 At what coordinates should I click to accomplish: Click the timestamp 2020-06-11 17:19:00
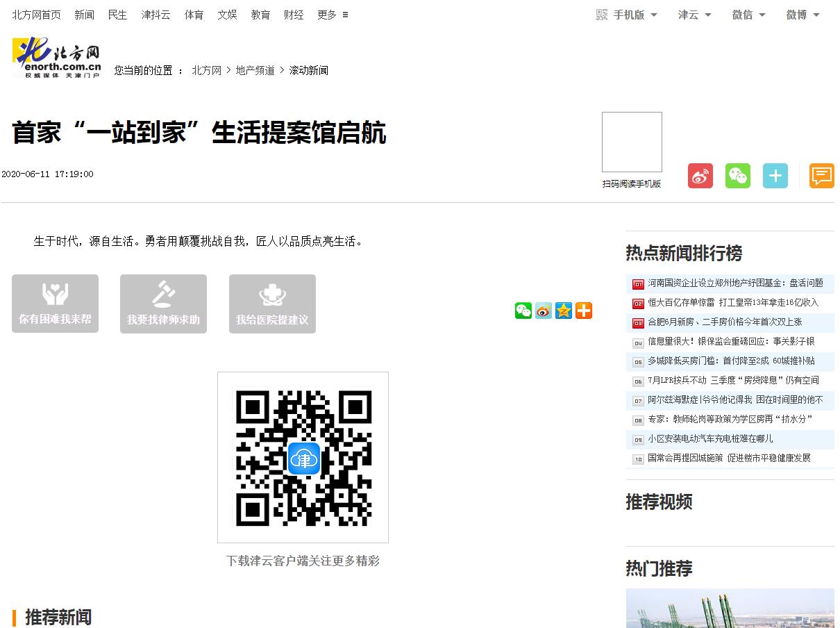[47, 174]
